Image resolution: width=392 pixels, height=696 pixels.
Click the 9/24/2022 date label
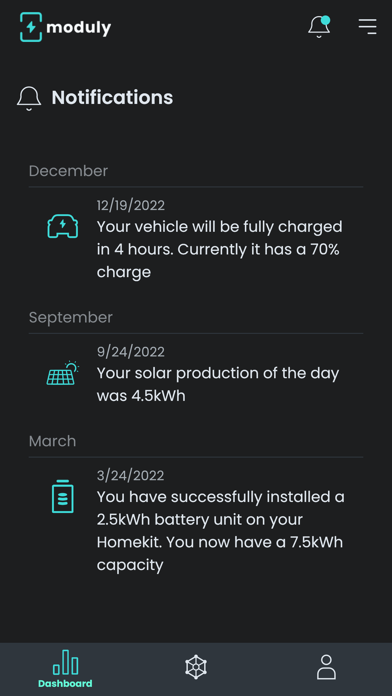pos(131,352)
